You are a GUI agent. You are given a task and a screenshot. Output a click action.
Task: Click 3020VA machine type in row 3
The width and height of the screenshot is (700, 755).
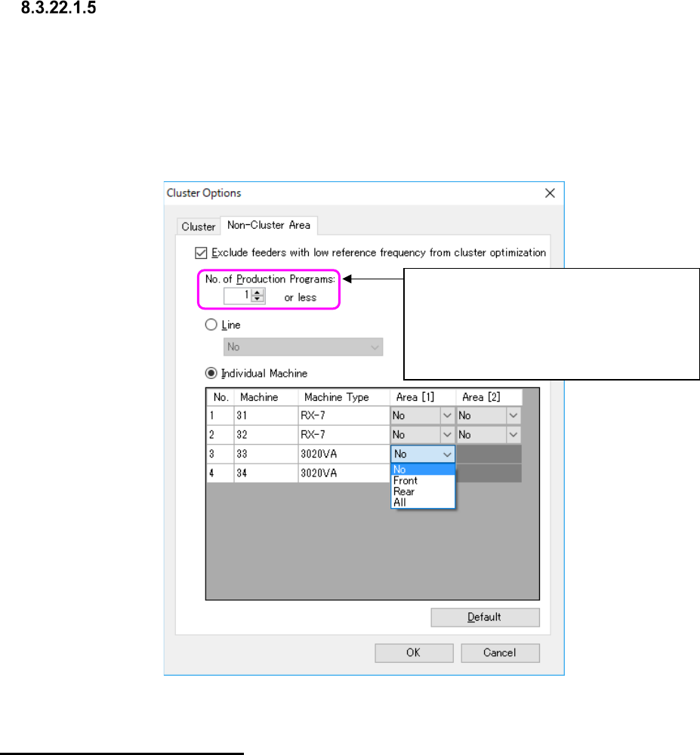click(344, 454)
